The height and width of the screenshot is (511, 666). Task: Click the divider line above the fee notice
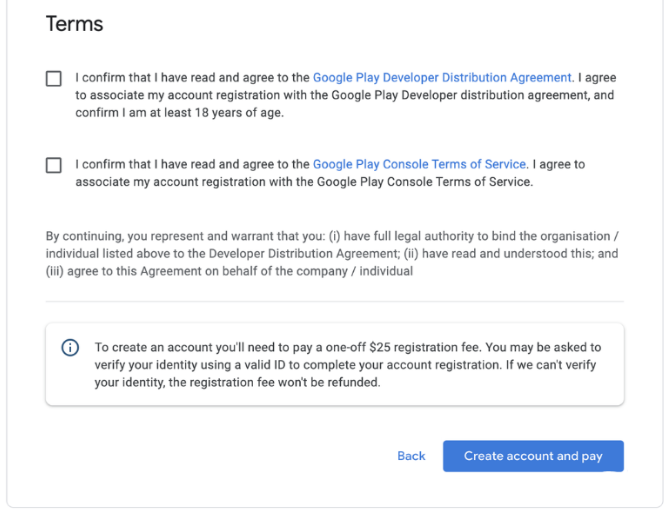334,301
